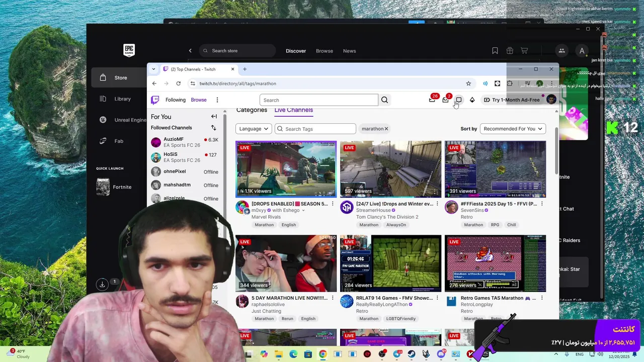Viewport: 644px width, 362px height.
Task: Click Try 1-Month Ad-Free button
Action: pyautogui.click(x=512, y=100)
